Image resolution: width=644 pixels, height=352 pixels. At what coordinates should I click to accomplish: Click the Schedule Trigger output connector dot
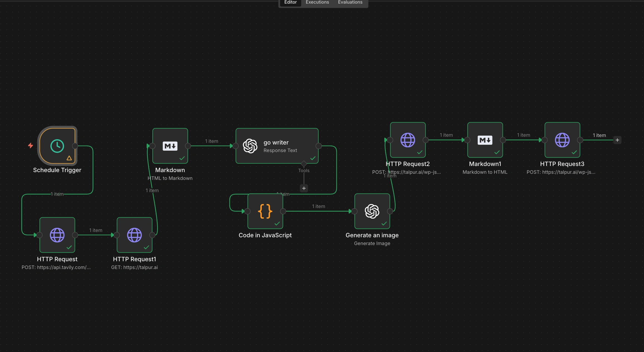pos(75,146)
